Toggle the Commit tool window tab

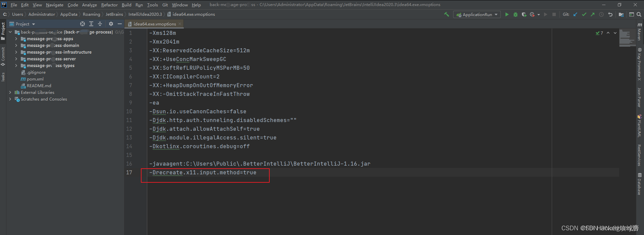pos(3,56)
